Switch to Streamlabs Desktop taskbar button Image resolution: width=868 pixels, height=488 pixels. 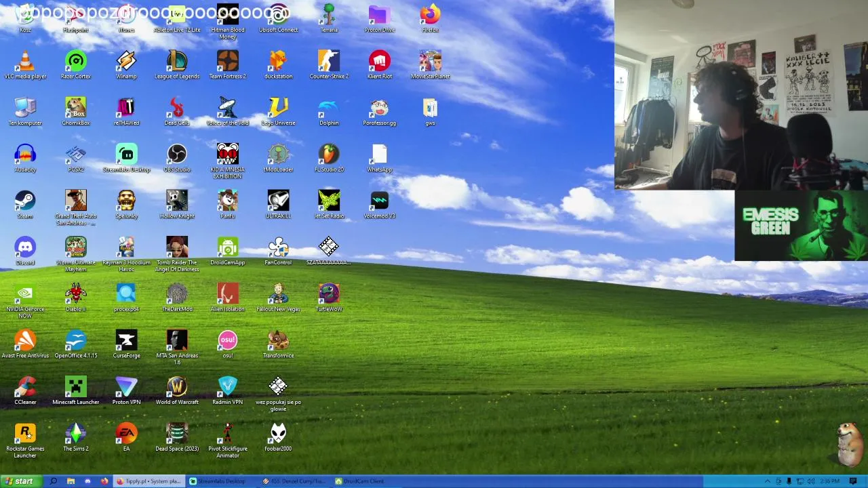pos(221,481)
